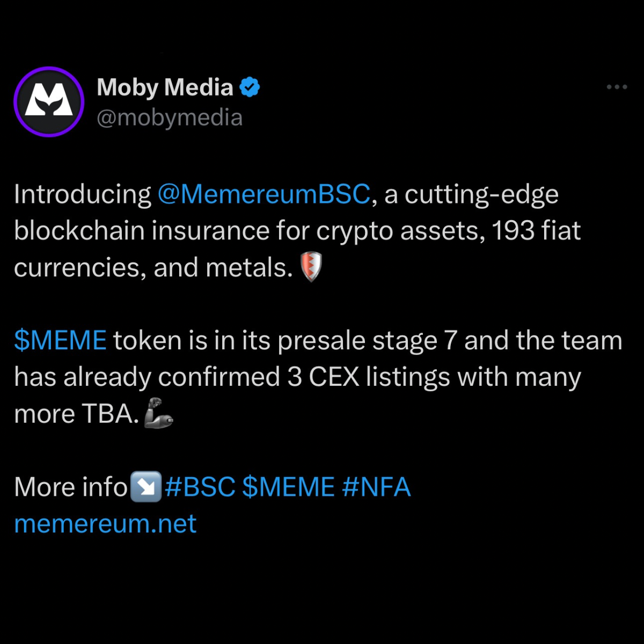Open the Moby Media display name
Viewport: 644px width, 644px height.
coord(165,87)
